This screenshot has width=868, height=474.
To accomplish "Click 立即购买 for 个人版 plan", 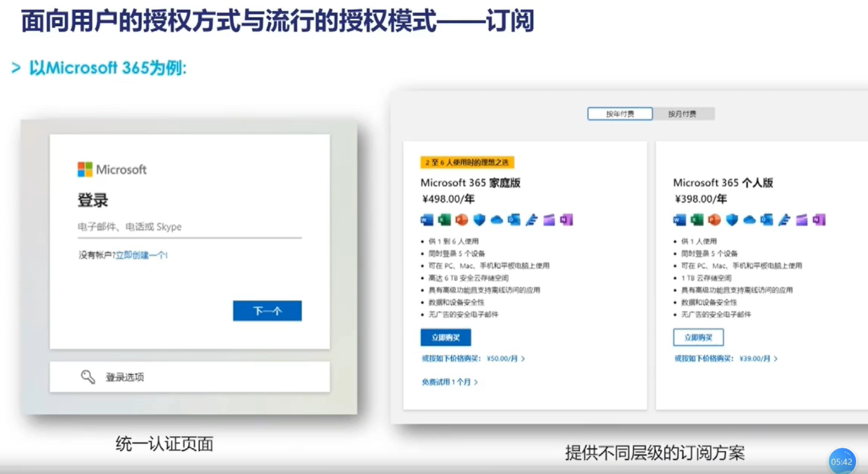I will [x=698, y=337].
